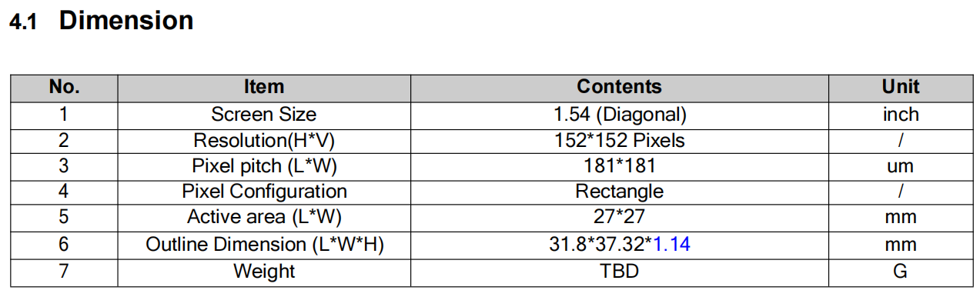Select the 'Unit' column header
980x307 pixels.
point(901,88)
